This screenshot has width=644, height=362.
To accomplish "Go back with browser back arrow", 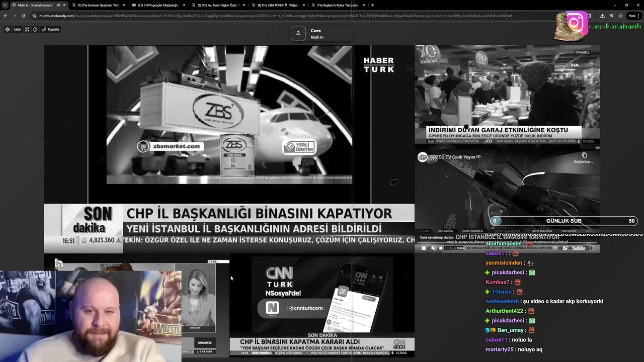I will (6, 16).
